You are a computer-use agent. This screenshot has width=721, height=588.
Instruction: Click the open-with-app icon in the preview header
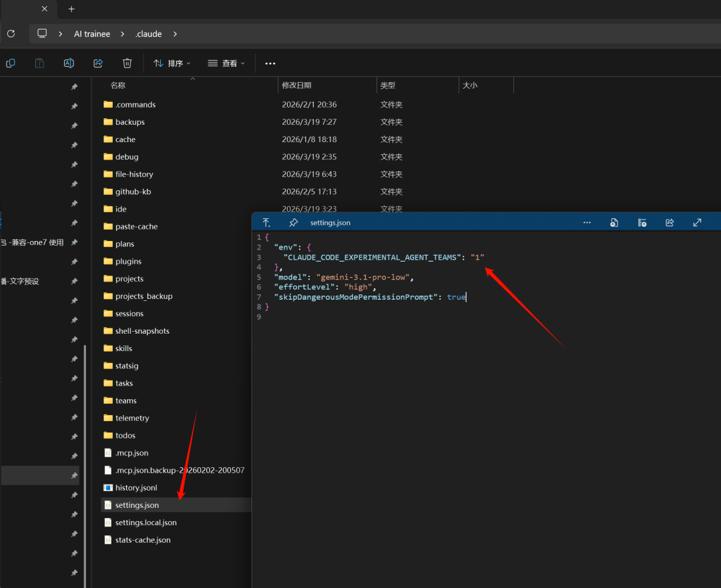(x=614, y=223)
